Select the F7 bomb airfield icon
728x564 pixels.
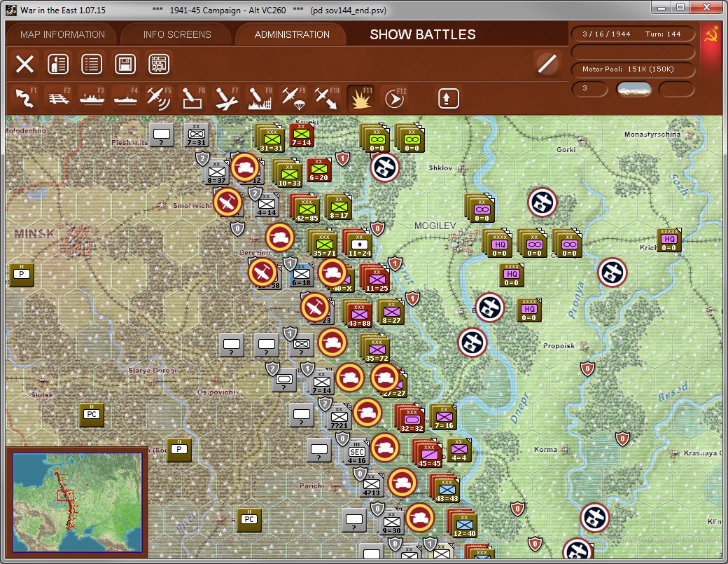click(x=226, y=98)
